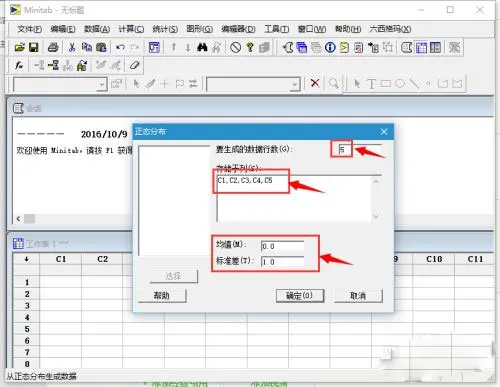Select the C11 column header
This screenshot has width=500, height=387.
click(475, 259)
